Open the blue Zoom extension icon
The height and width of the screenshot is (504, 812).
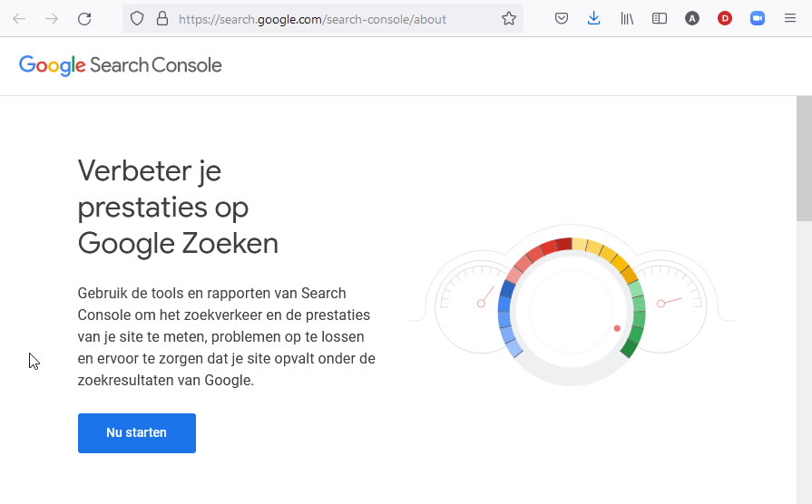[x=757, y=19]
